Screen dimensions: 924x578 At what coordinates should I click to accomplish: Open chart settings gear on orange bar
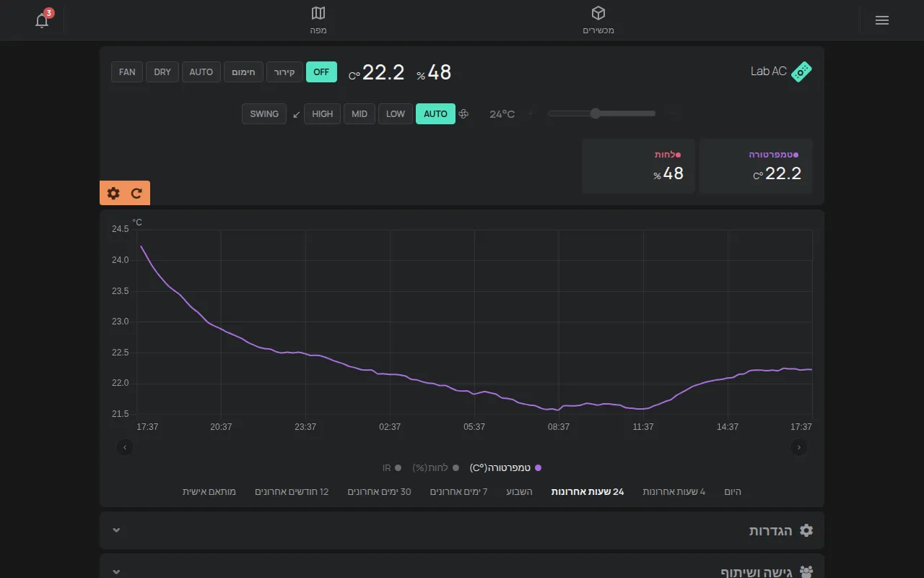pyautogui.click(x=113, y=193)
